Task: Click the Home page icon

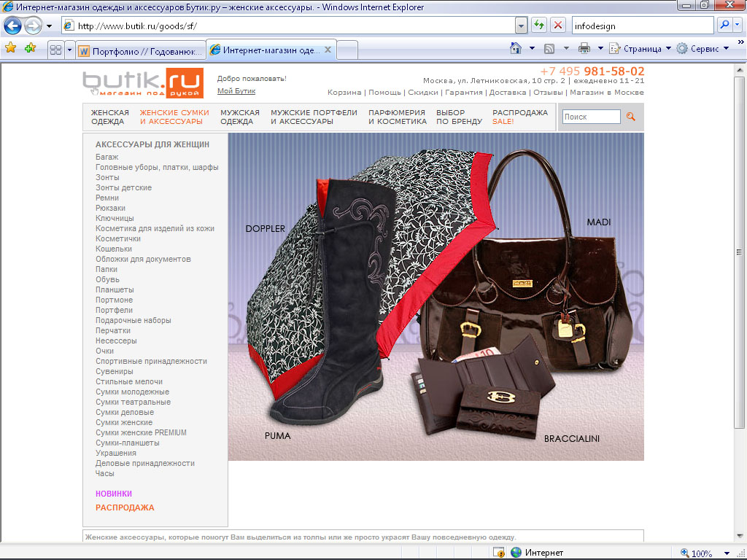Action: tap(516, 48)
